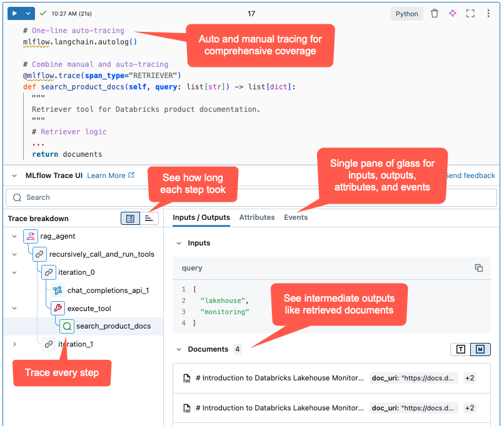Click the @mlflow.trace decorator line
This screenshot has height=426, width=504.
(x=102, y=76)
